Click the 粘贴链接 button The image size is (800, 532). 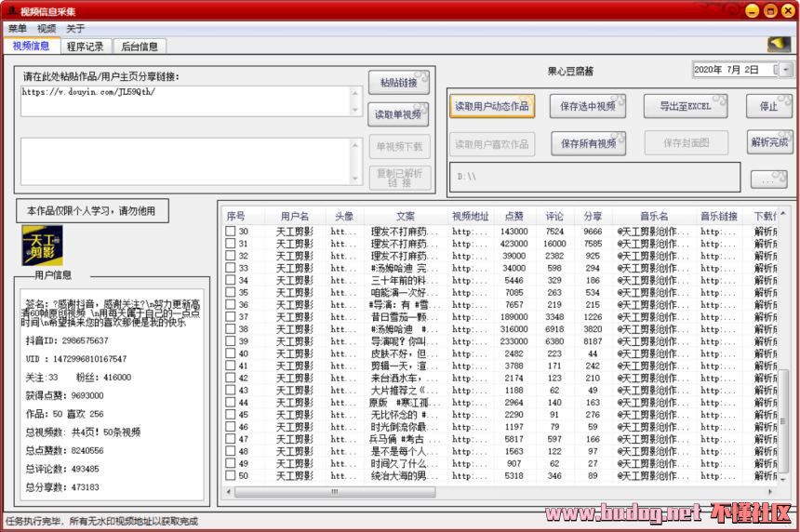(398, 82)
